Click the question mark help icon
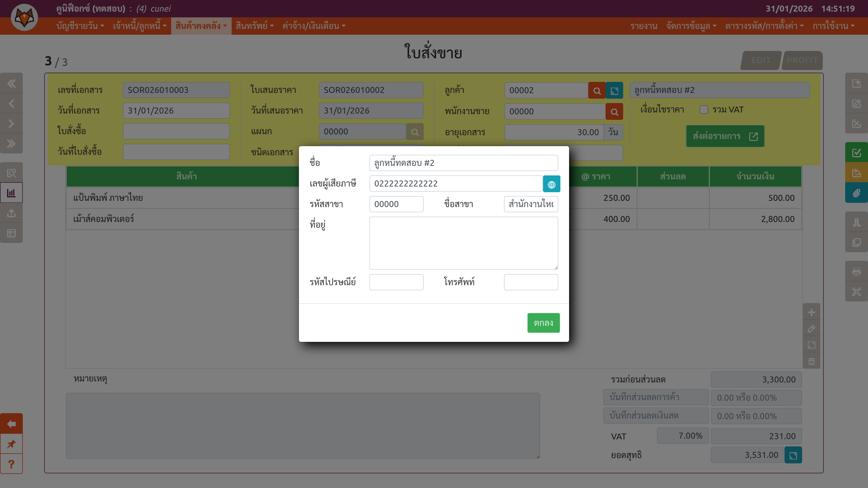The image size is (868, 488). pyautogui.click(x=11, y=464)
